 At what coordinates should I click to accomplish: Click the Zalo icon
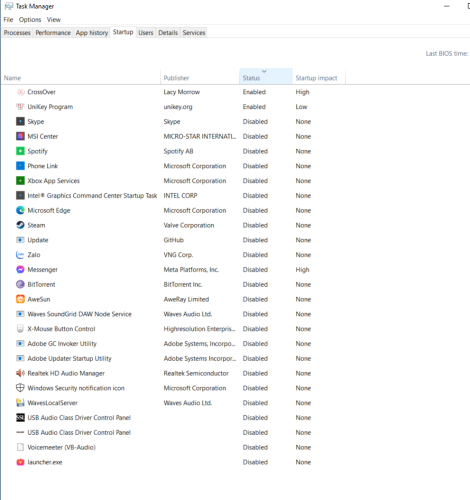20,255
